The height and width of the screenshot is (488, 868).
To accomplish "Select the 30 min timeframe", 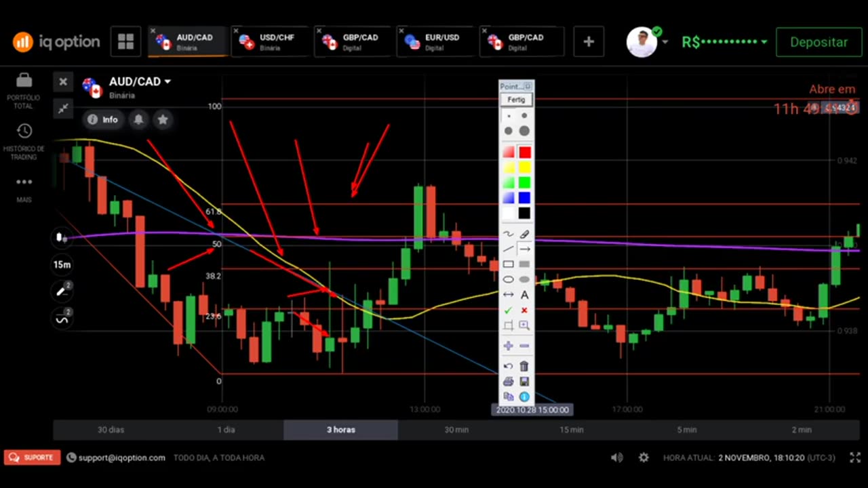I will (456, 430).
